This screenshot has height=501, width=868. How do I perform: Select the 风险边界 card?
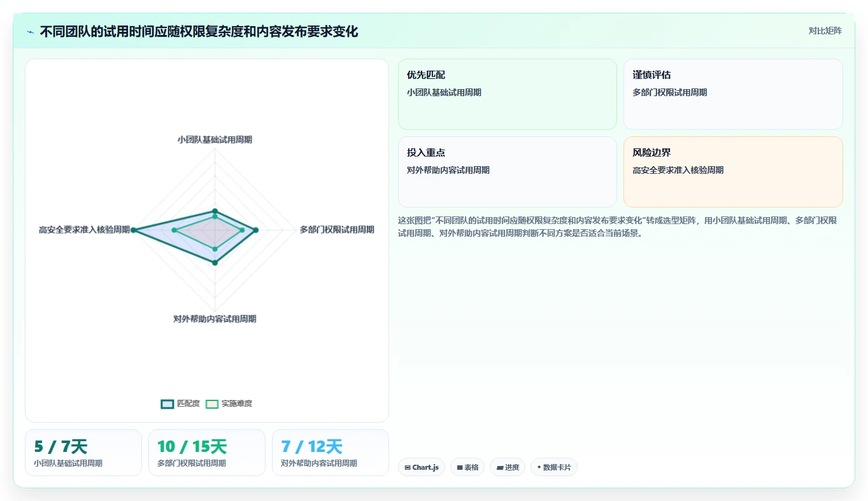click(x=733, y=172)
